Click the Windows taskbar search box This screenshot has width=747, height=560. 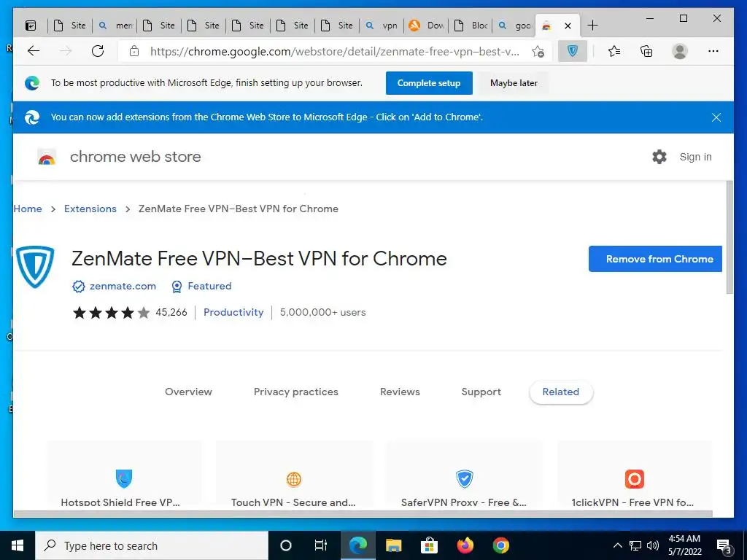tap(152, 545)
